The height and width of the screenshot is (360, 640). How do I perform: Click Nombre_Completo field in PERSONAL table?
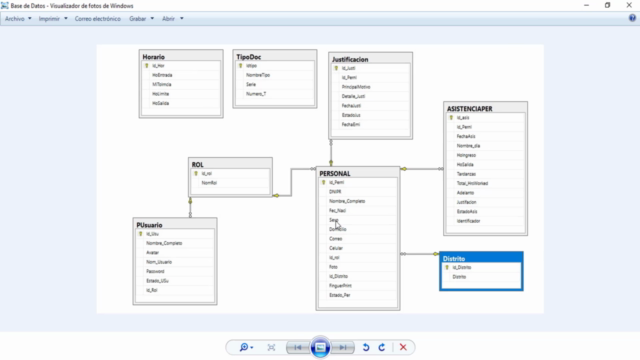[x=347, y=201]
